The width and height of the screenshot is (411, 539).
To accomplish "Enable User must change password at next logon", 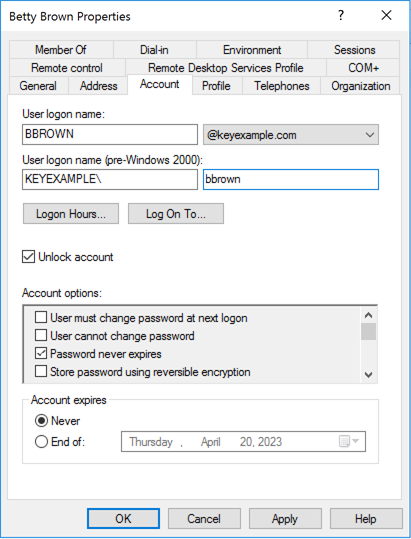I will pyautogui.click(x=41, y=317).
